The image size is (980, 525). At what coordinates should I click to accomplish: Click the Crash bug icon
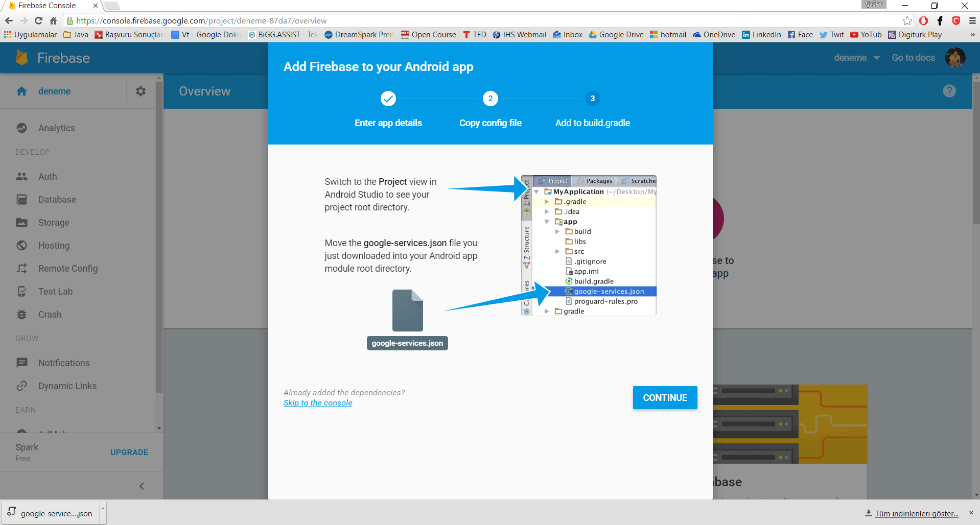click(22, 314)
